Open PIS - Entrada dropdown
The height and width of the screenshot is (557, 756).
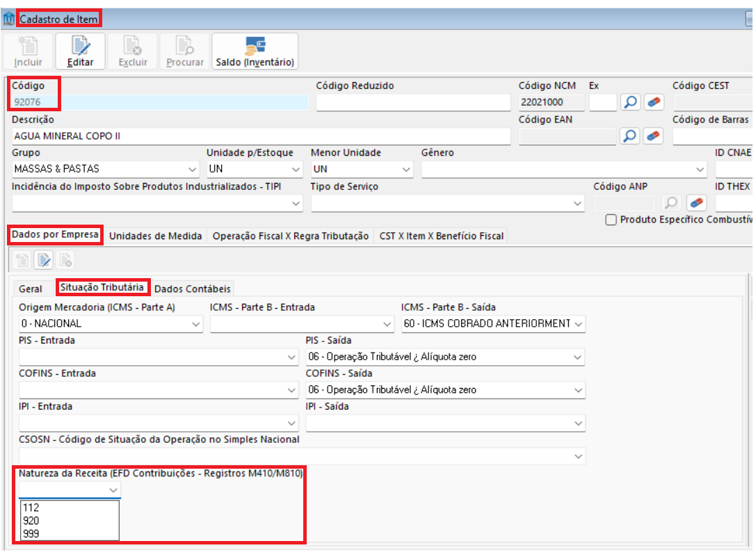pyautogui.click(x=291, y=357)
